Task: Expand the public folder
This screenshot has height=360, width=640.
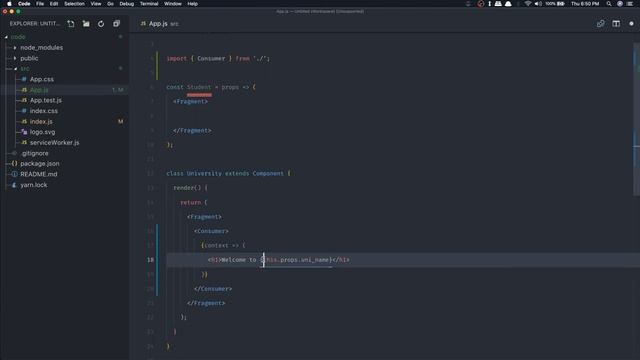Action: pyautogui.click(x=15, y=58)
